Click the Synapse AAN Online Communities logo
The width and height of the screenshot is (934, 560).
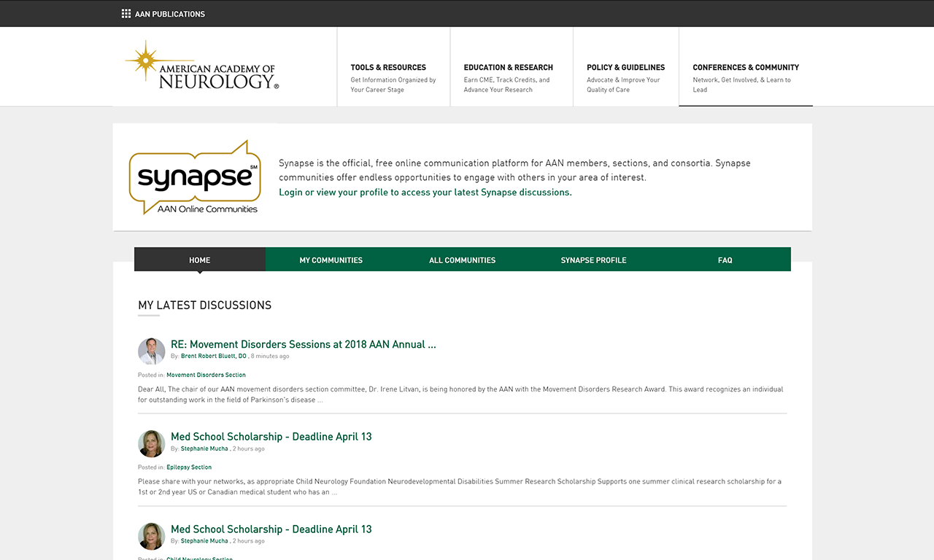(195, 177)
